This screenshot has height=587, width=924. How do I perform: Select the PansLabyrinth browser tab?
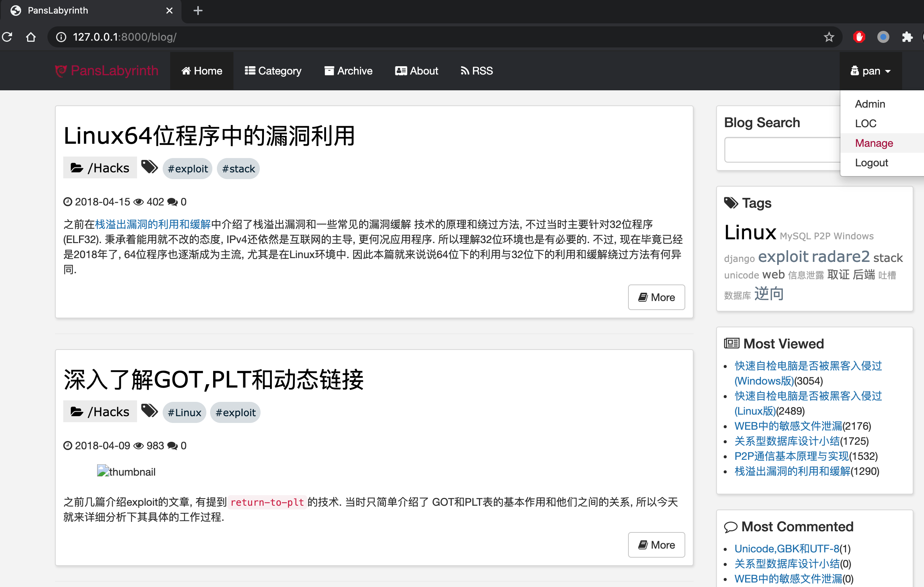click(91, 11)
